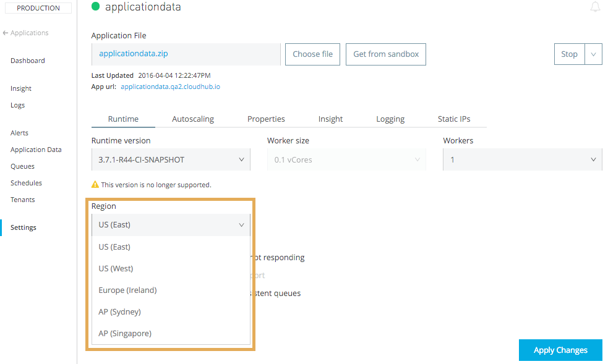
Task: Go to the Properties tab
Action: tap(266, 119)
